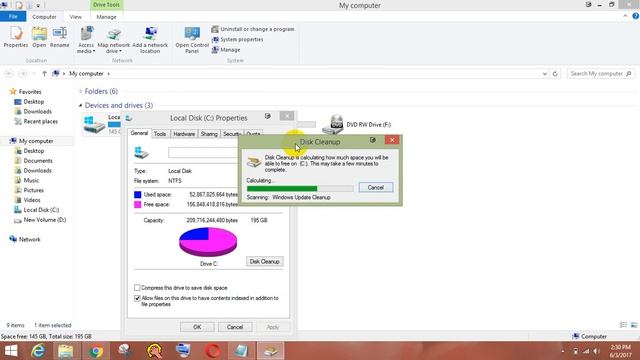This screenshot has height=360, width=640.
Task: Click the Search My computer field
Action: [x=600, y=73]
